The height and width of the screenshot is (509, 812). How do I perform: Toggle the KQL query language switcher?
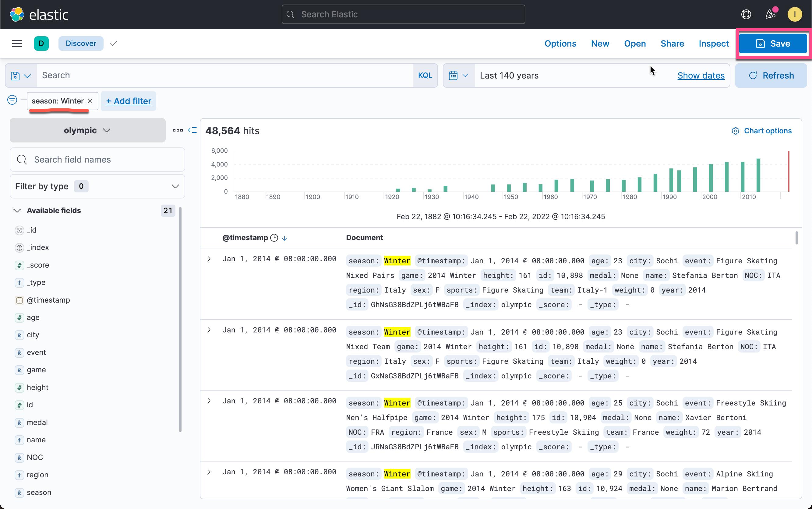pyautogui.click(x=425, y=75)
